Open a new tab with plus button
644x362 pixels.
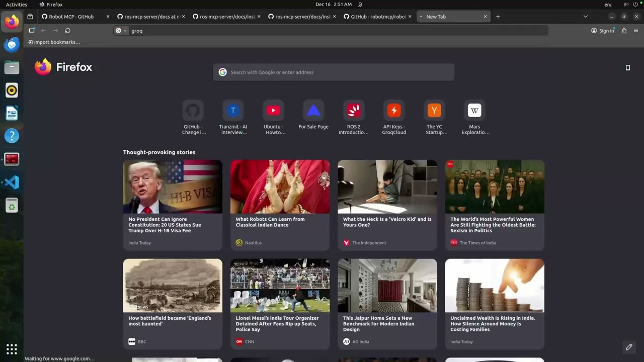point(498,17)
